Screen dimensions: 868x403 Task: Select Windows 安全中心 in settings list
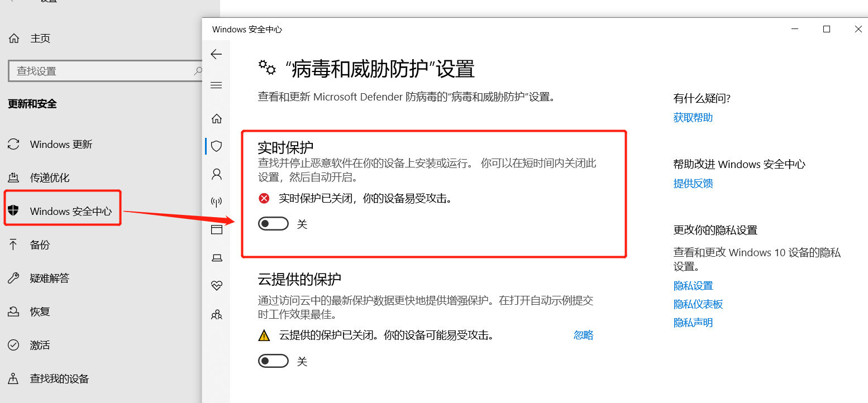pyautogui.click(x=63, y=211)
